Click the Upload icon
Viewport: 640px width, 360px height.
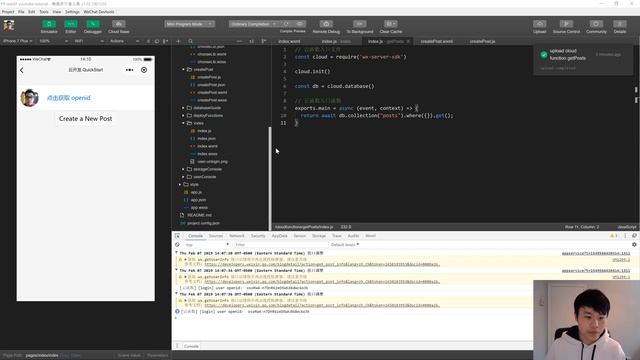[x=539, y=24]
